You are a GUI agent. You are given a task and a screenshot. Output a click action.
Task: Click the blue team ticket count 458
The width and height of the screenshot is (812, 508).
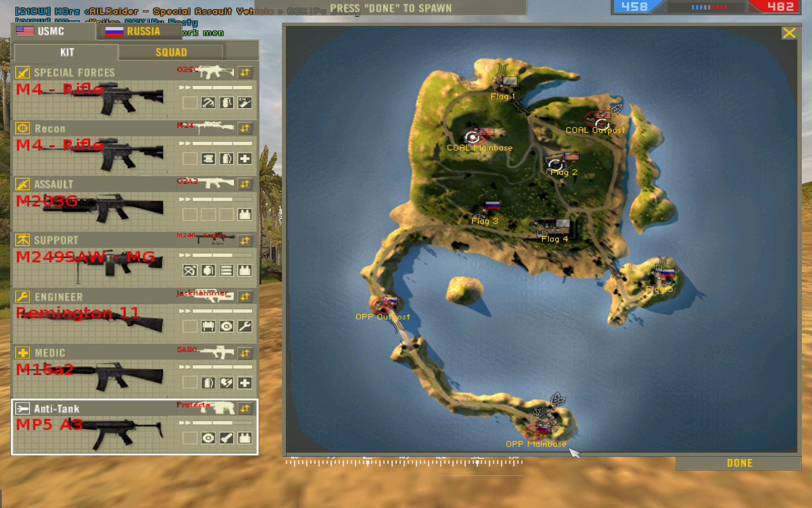point(634,6)
